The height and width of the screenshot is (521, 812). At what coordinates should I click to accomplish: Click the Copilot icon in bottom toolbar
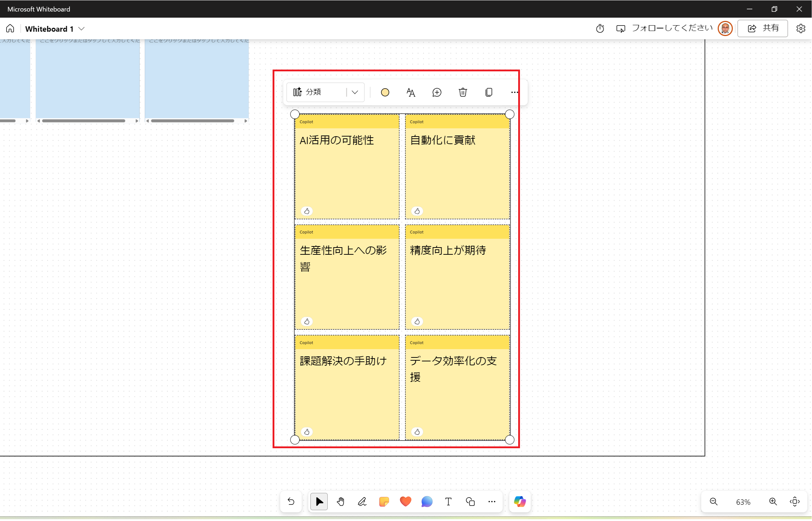click(520, 502)
